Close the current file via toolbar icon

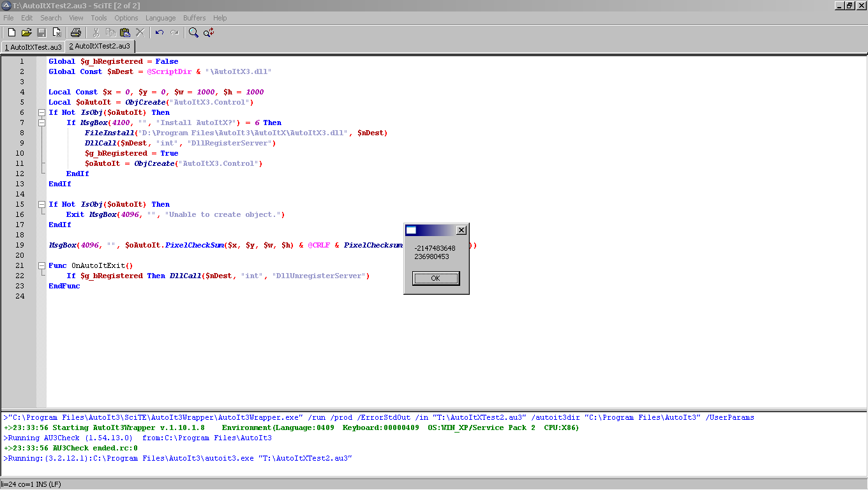pyautogui.click(x=57, y=33)
